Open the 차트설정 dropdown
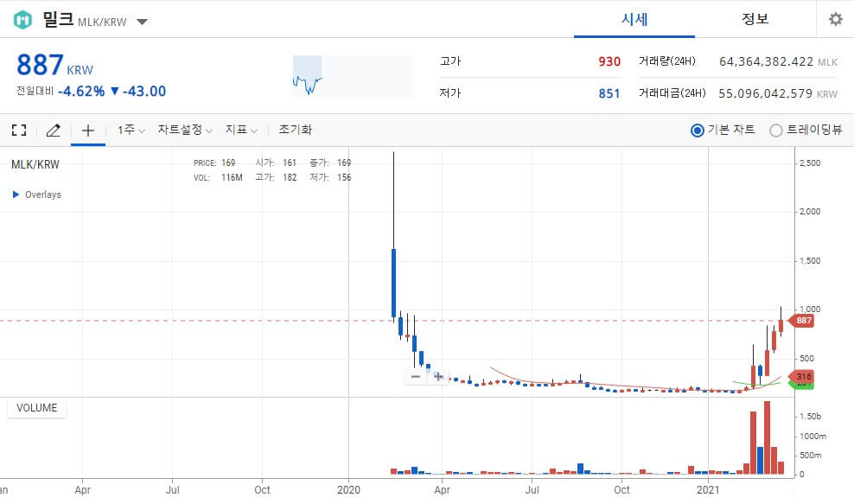The height and width of the screenshot is (504, 854). [x=185, y=130]
